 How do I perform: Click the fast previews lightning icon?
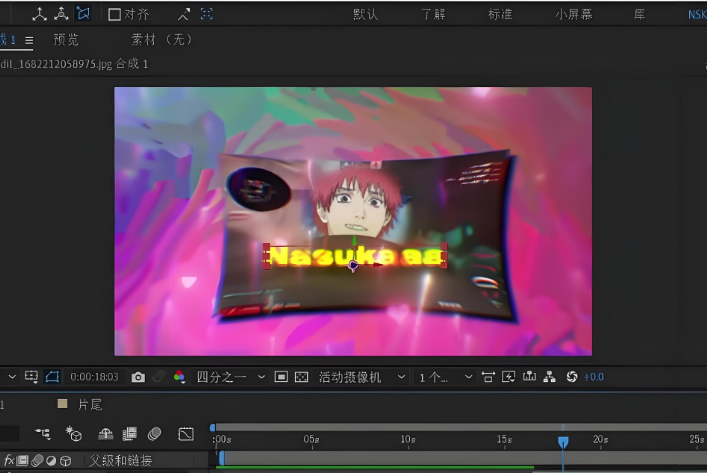[509, 377]
